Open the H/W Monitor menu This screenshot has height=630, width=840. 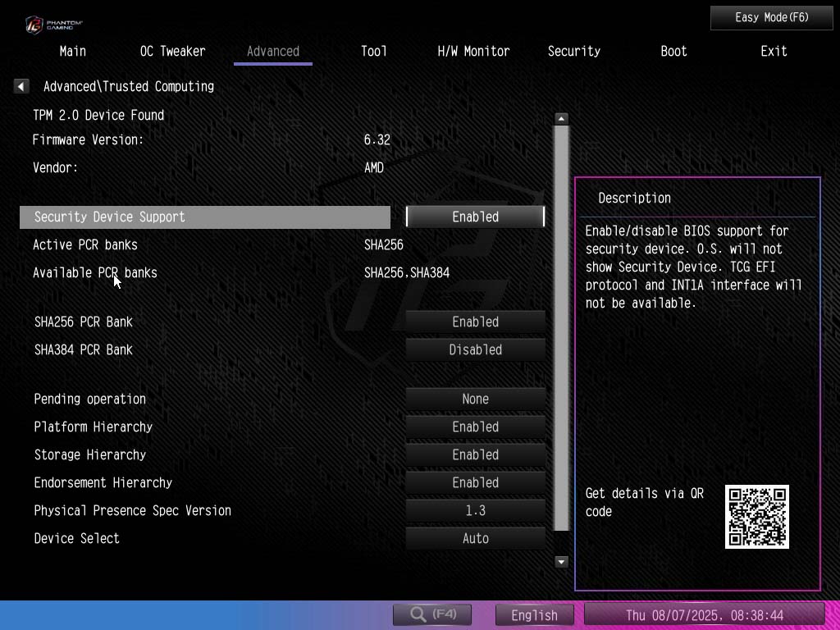coord(472,51)
